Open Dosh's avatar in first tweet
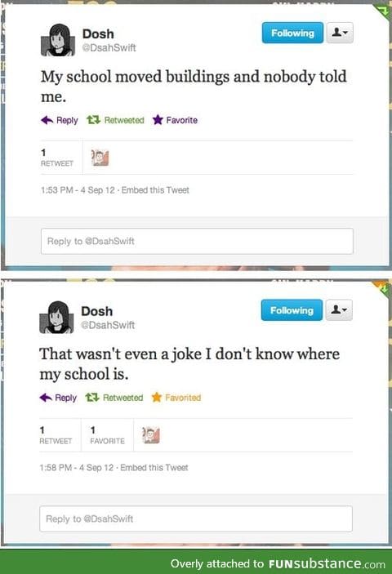This screenshot has height=574, width=392. (57, 40)
